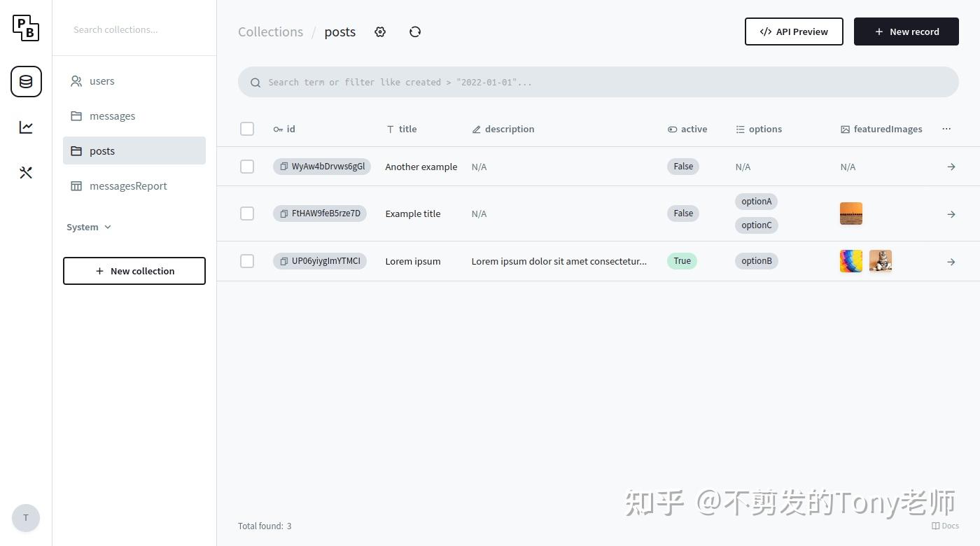Switch to the users collection
Image resolution: width=980 pixels, height=546 pixels.
[x=101, y=80]
